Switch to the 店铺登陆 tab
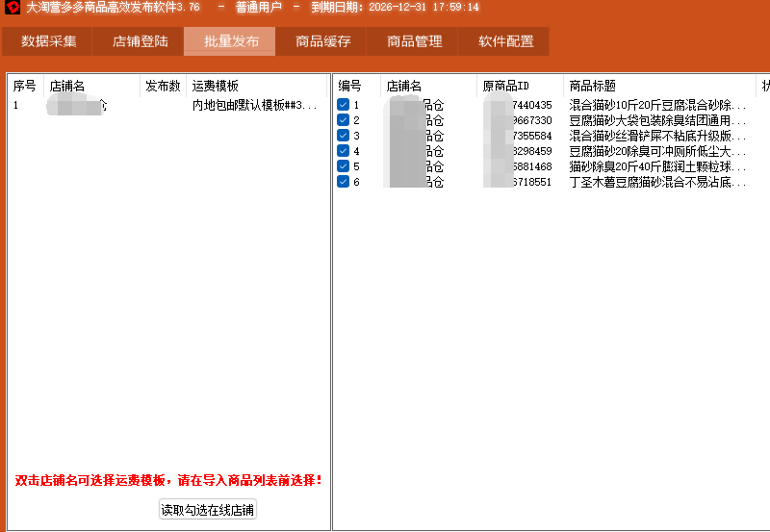The height and width of the screenshot is (532, 770). (x=138, y=41)
